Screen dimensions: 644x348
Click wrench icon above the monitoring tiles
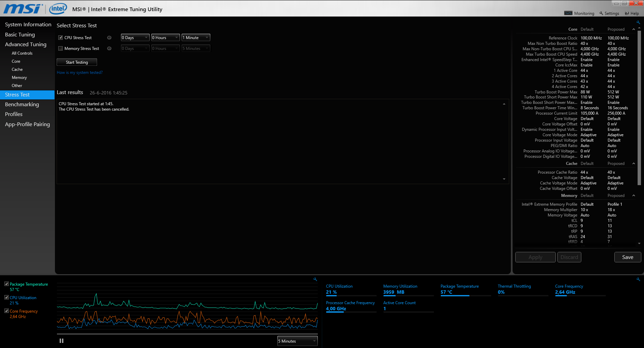pos(638,279)
